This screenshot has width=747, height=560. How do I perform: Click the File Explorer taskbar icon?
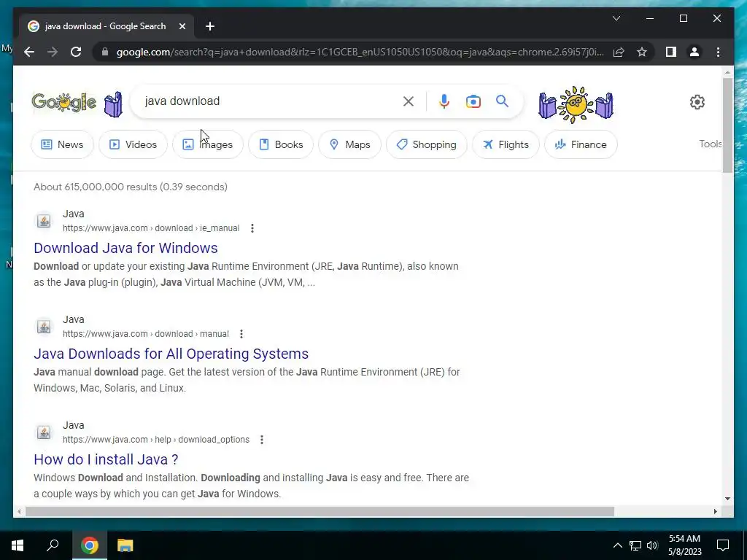tap(125, 545)
